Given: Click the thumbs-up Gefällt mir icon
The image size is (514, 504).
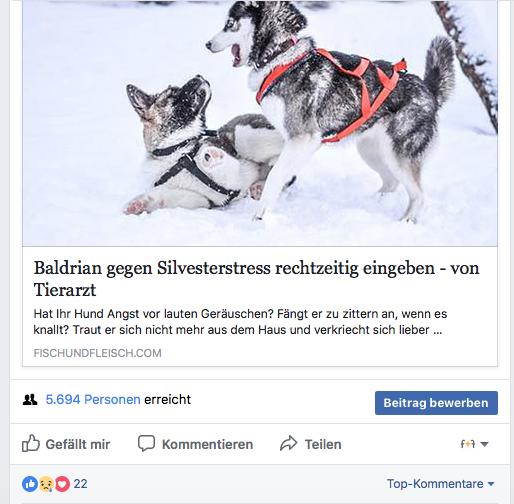Looking at the screenshot, I should (31, 443).
